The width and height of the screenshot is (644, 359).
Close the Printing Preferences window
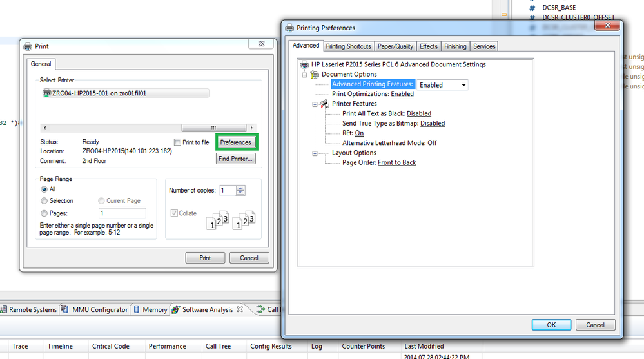coord(607,26)
